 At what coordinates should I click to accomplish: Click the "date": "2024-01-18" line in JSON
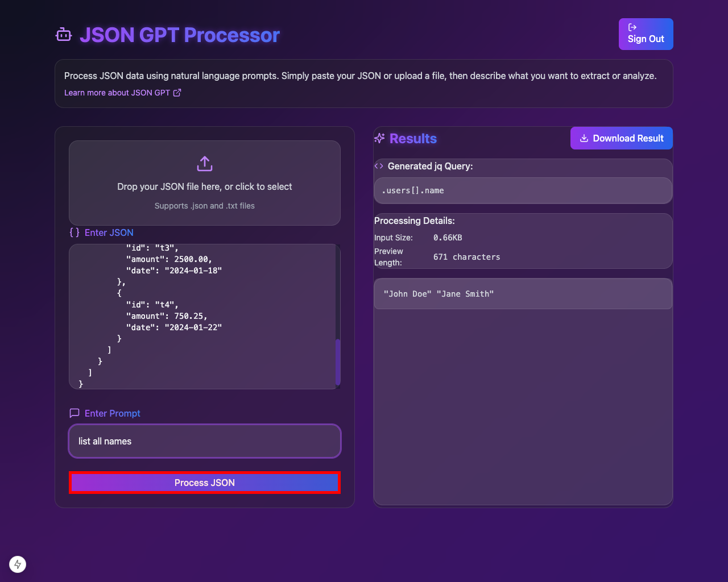click(x=174, y=271)
